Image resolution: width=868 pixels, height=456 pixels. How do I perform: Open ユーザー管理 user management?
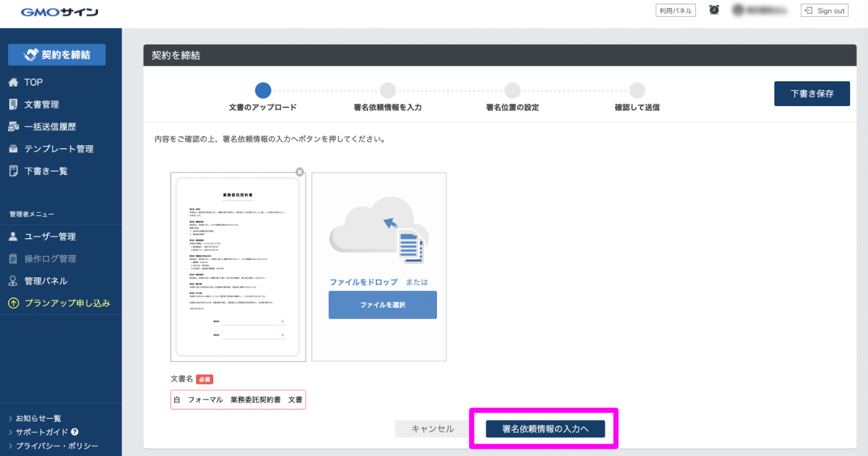pyautogui.click(x=50, y=236)
